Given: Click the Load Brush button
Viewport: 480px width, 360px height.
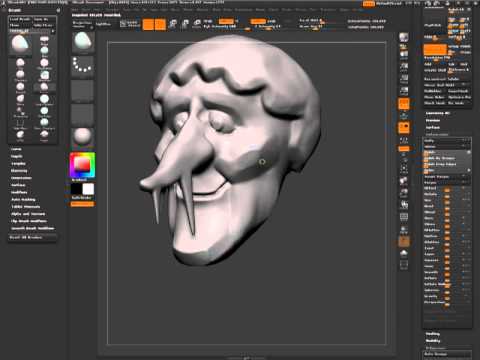Looking at the screenshot, I should coord(21,19).
